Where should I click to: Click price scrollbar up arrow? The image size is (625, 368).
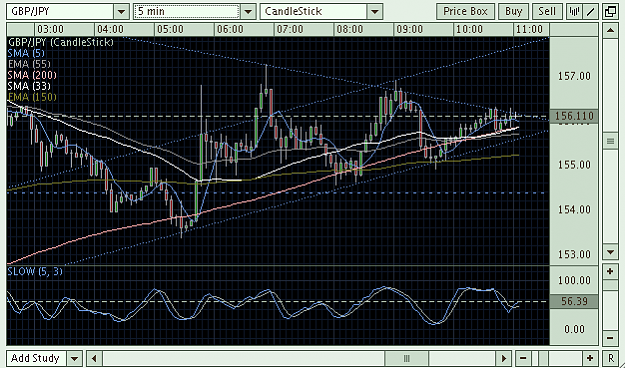pyautogui.click(x=610, y=30)
